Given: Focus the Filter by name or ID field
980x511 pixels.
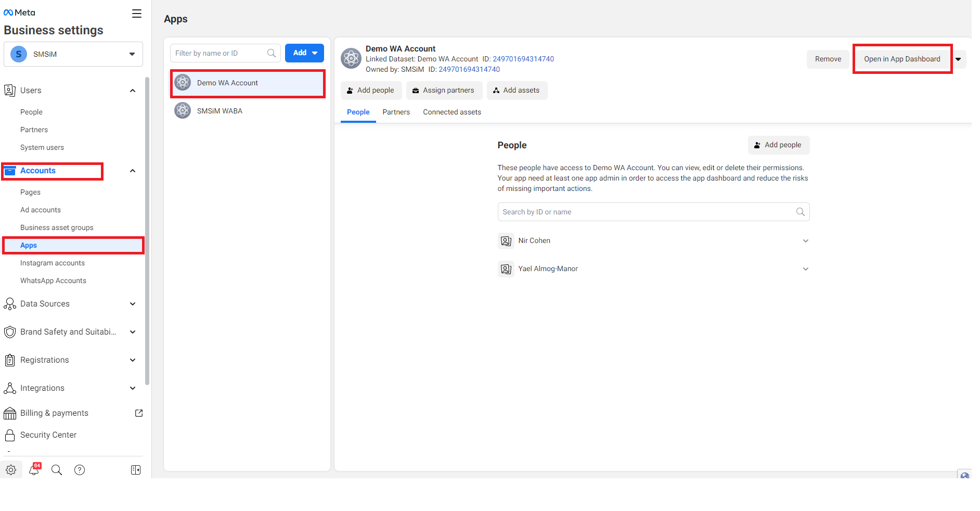Looking at the screenshot, I should pyautogui.click(x=225, y=53).
